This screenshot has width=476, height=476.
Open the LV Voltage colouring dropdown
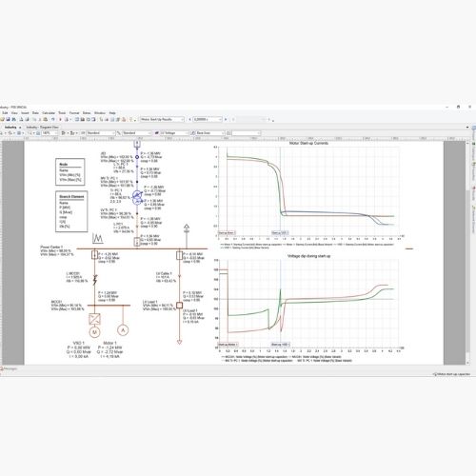pos(174,133)
